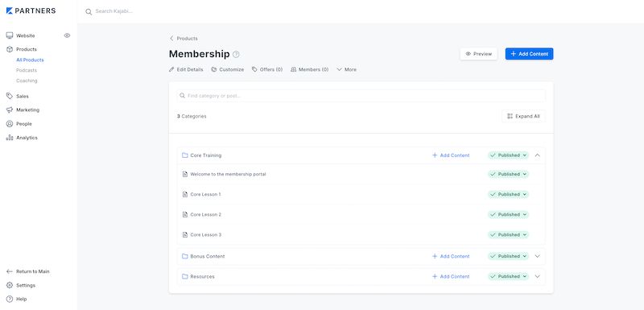
Task: Toggle the eye icon beside Website
Action: (x=68, y=35)
